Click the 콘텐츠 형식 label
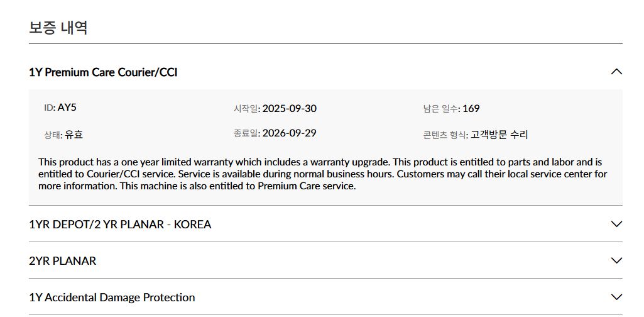The width and height of the screenshot is (644, 317). point(445,135)
